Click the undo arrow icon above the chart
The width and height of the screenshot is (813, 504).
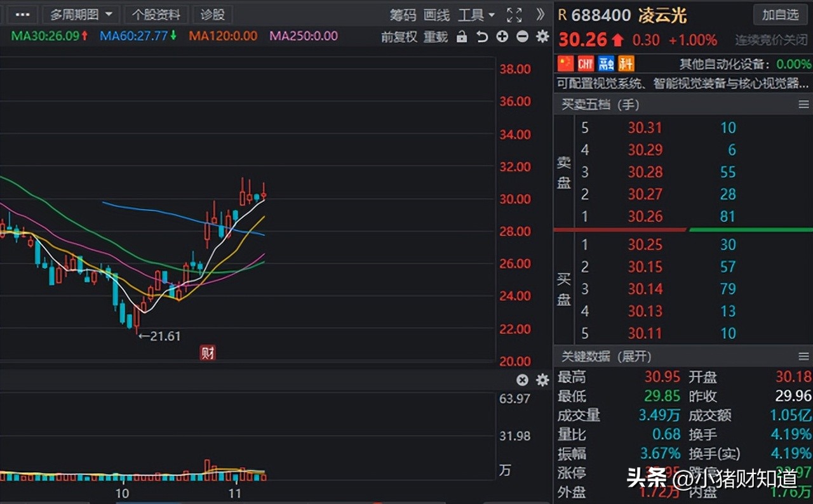pos(482,37)
